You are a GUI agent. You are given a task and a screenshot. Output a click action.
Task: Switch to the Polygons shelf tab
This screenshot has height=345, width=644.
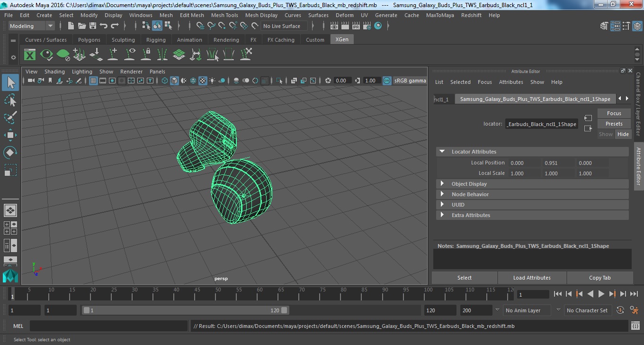tap(89, 40)
